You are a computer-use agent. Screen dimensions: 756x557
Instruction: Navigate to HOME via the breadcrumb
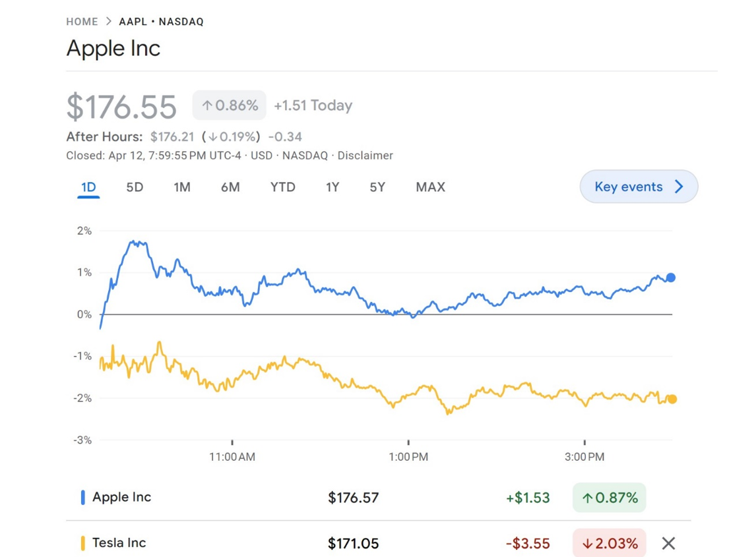[x=82, y=21]
